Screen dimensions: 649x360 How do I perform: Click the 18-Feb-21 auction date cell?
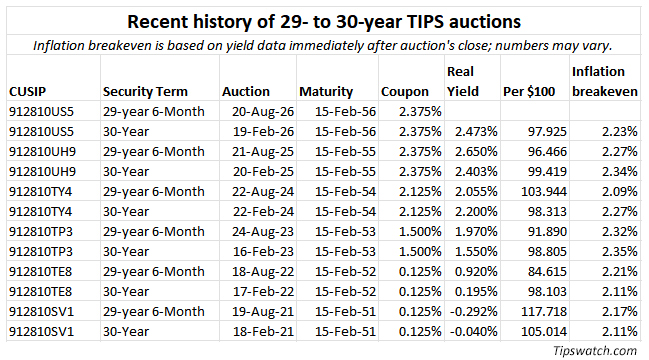coord(263,331)
